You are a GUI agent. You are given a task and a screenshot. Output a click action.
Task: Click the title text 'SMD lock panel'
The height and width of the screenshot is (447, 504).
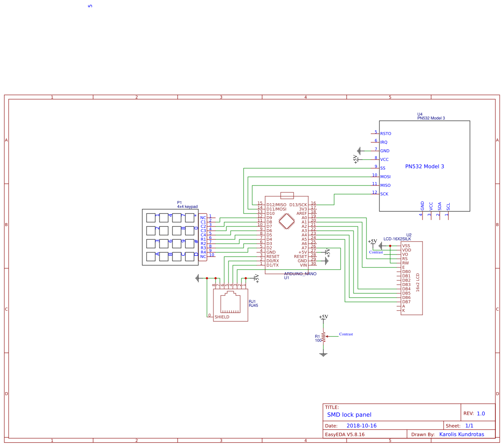pos(349,415)
